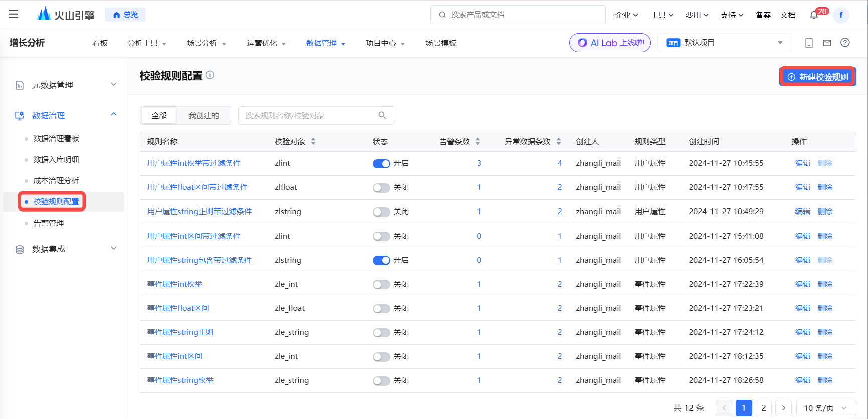Click the product search input field
Screen dimensions: 868x419
click(518, 15)
